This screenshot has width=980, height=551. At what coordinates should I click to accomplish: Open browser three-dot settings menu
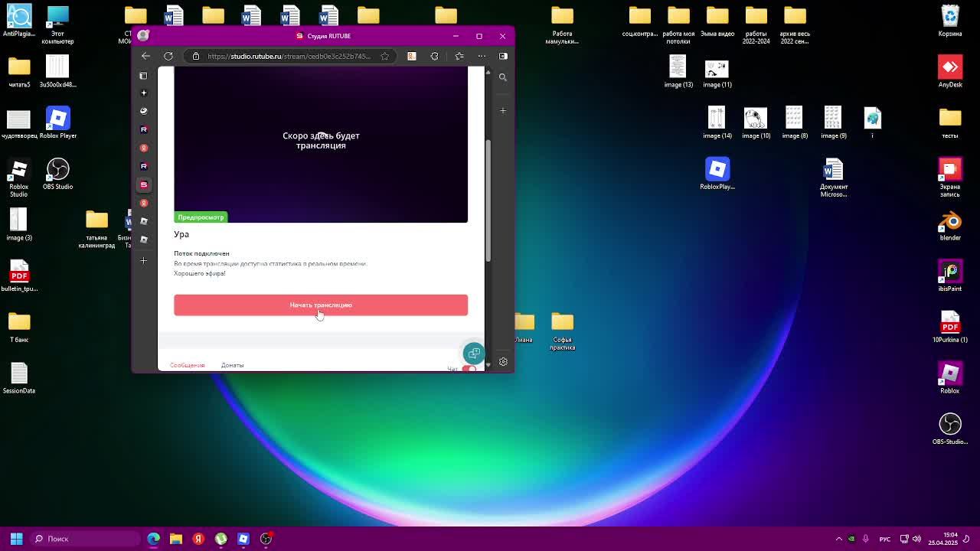(x=482, y=56)
